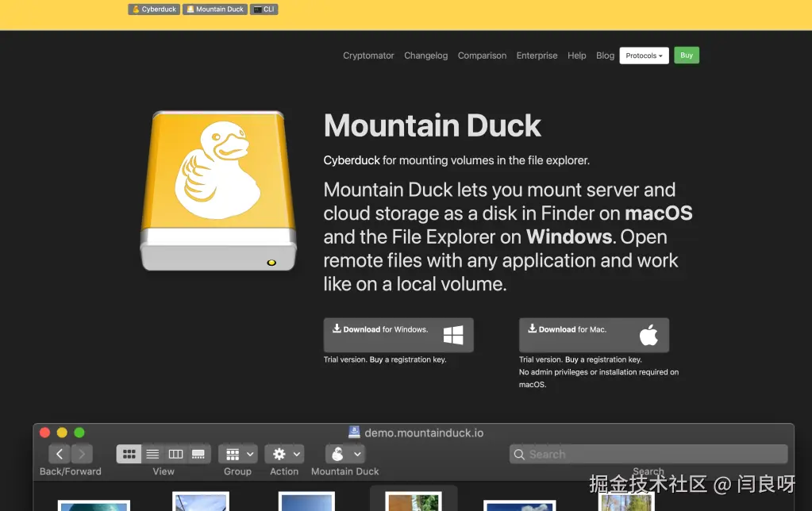812x511 pixels.
Task: Click the Apple logo icon
Action: [648, 335]
